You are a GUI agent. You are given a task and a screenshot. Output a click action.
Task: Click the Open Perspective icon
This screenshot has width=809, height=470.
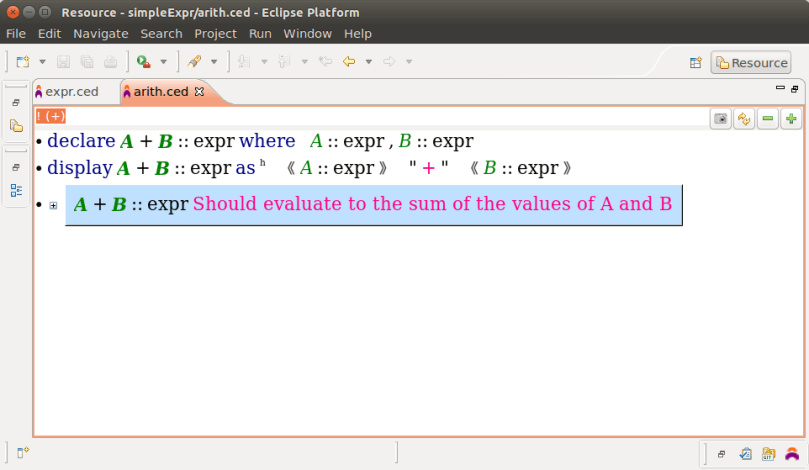(696, 63)
